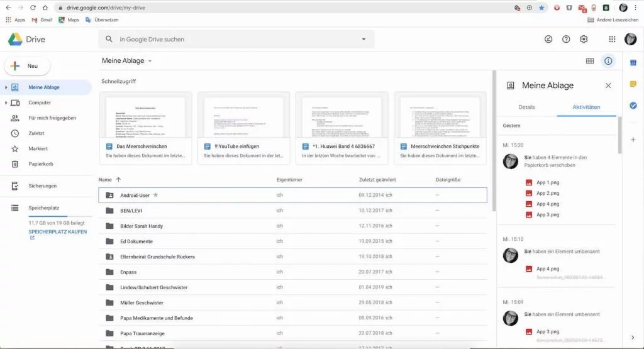Open Google Keep in the side panel
644x349 pixels.
pyautogui.click(x=633, y=84)
